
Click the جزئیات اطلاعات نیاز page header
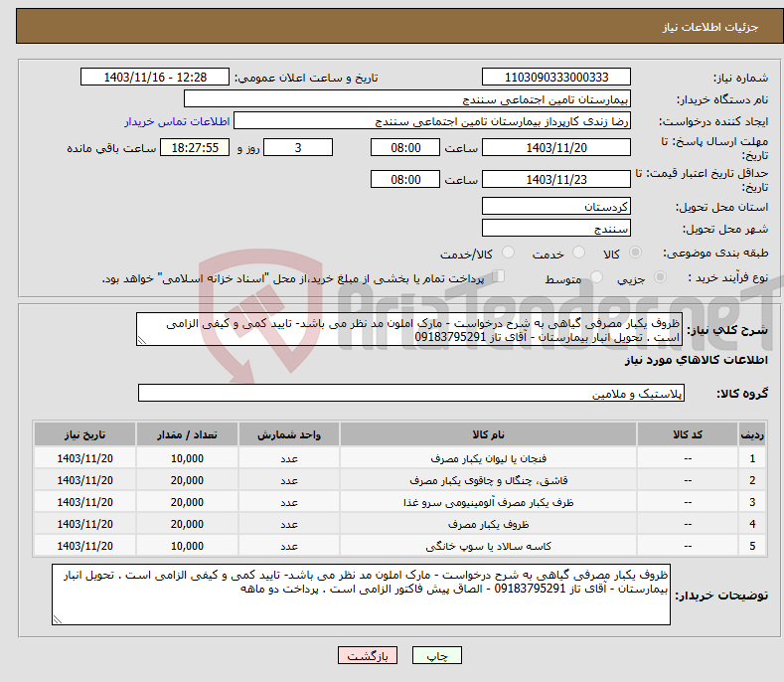point(710,27)
